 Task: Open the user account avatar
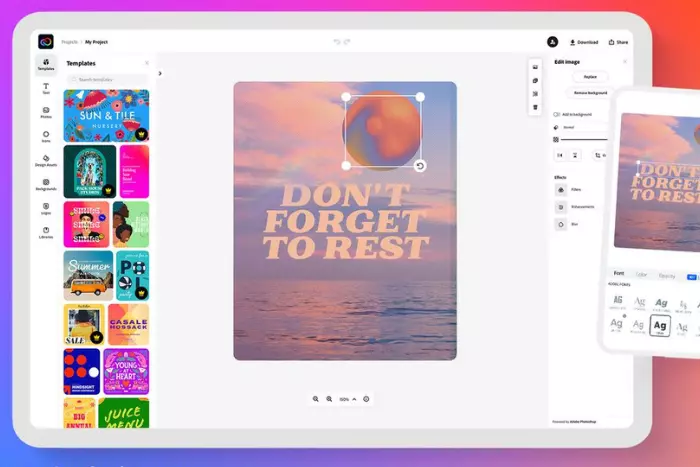pos(552,42)
